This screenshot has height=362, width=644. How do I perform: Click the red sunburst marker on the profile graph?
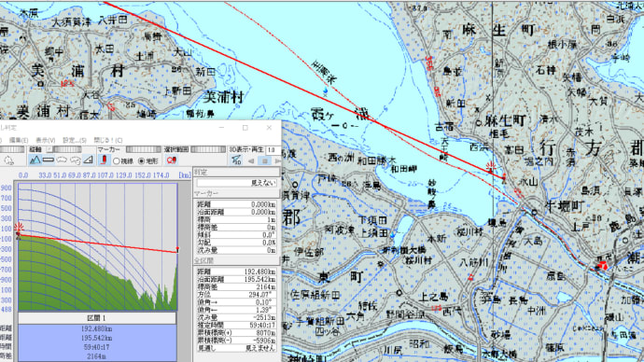click(x=19, y=228)
